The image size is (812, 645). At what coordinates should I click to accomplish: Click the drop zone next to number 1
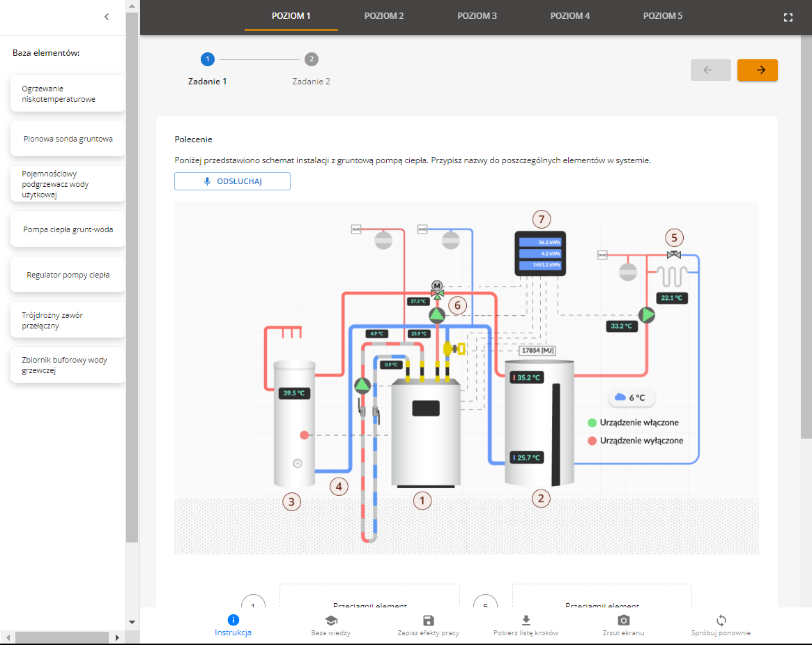[x=369, y=598]
